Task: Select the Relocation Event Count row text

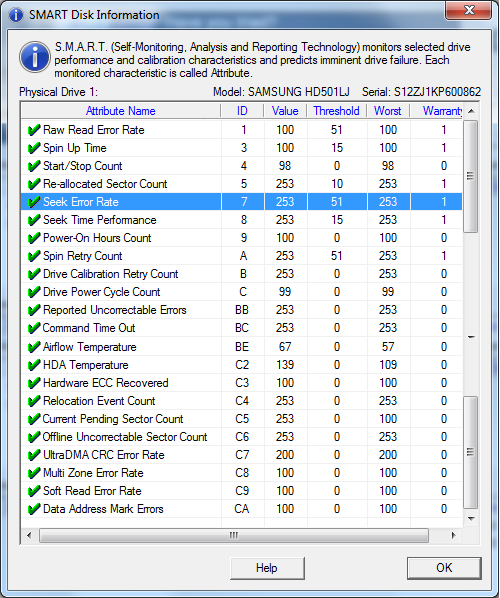Action: tap(99, 401)
